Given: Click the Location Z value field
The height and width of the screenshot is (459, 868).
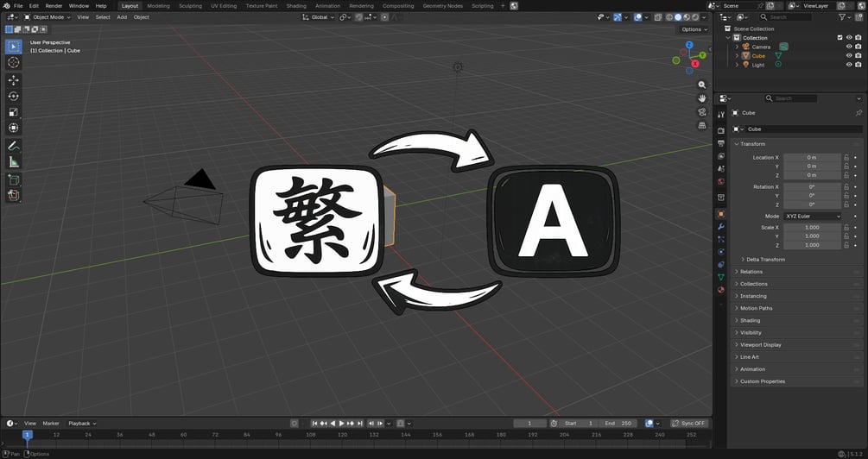Looking at the screenshot, I should (x=812, y=175).
